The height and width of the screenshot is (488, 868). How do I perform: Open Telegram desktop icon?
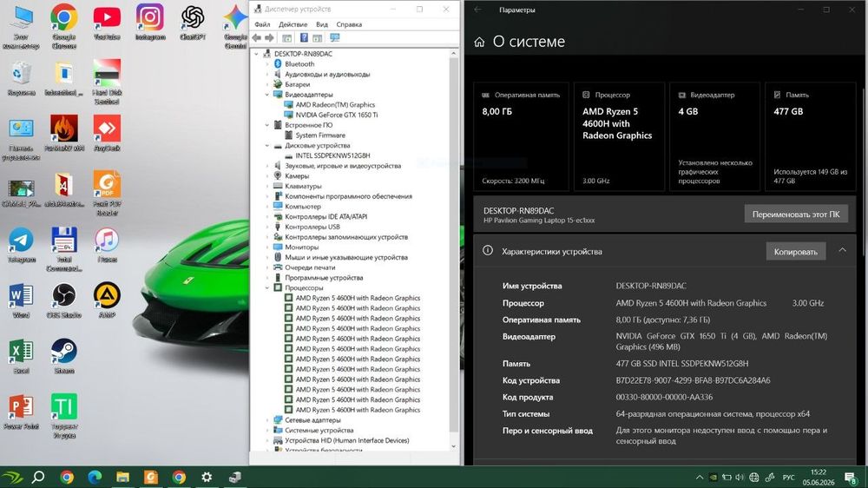[x=21, y=245]
